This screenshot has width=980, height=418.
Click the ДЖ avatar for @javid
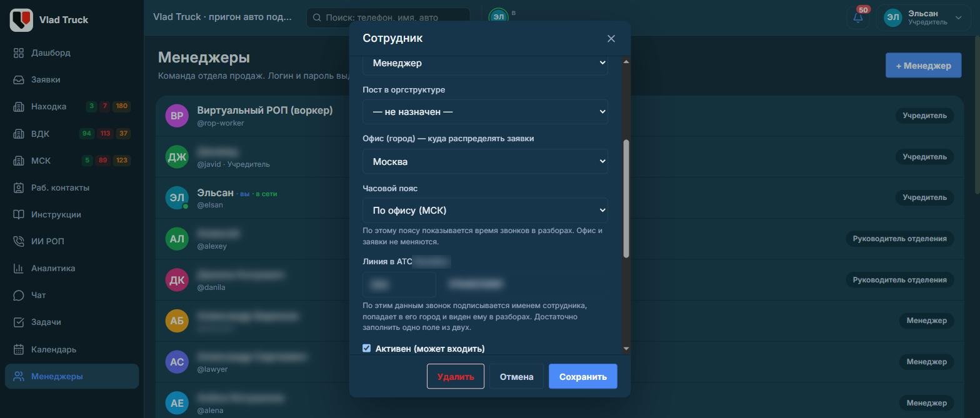tap(177, 157)
